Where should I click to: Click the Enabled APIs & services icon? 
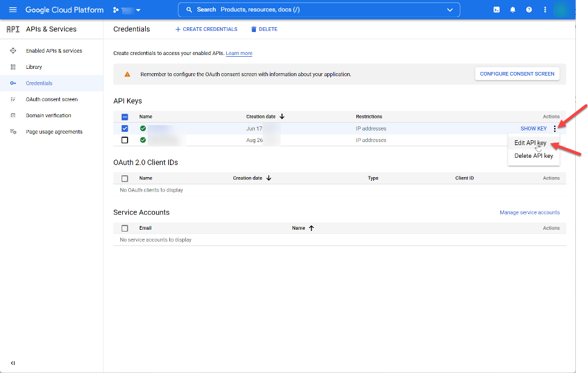click(x=13, y=51)
